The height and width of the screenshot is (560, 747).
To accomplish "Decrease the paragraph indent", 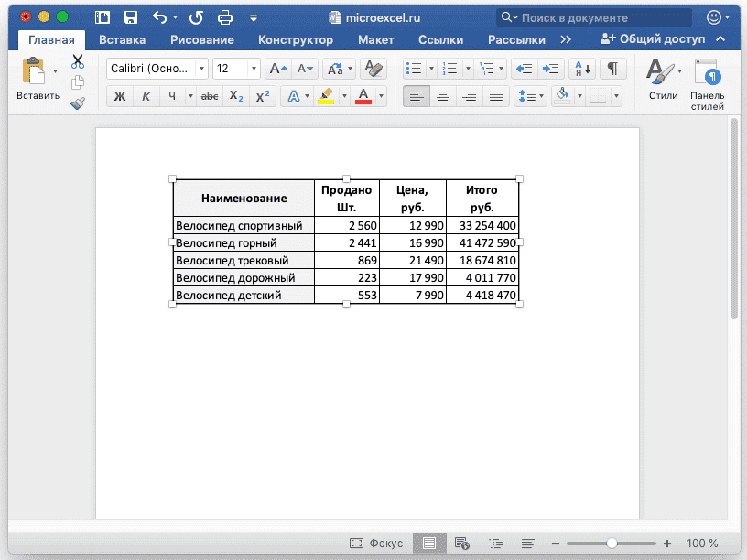I will click(x=524, y=69).
